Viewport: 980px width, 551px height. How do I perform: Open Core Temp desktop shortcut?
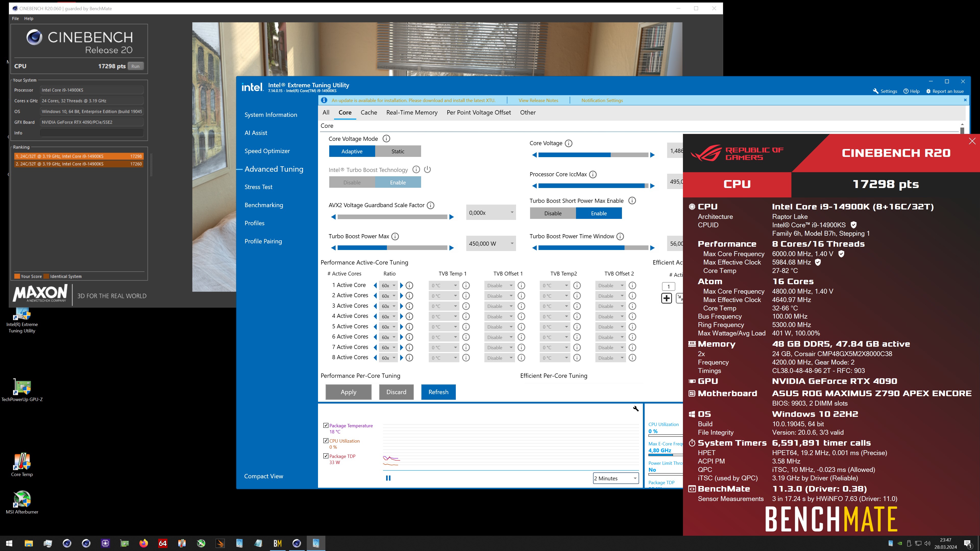(x=22, y=465)
